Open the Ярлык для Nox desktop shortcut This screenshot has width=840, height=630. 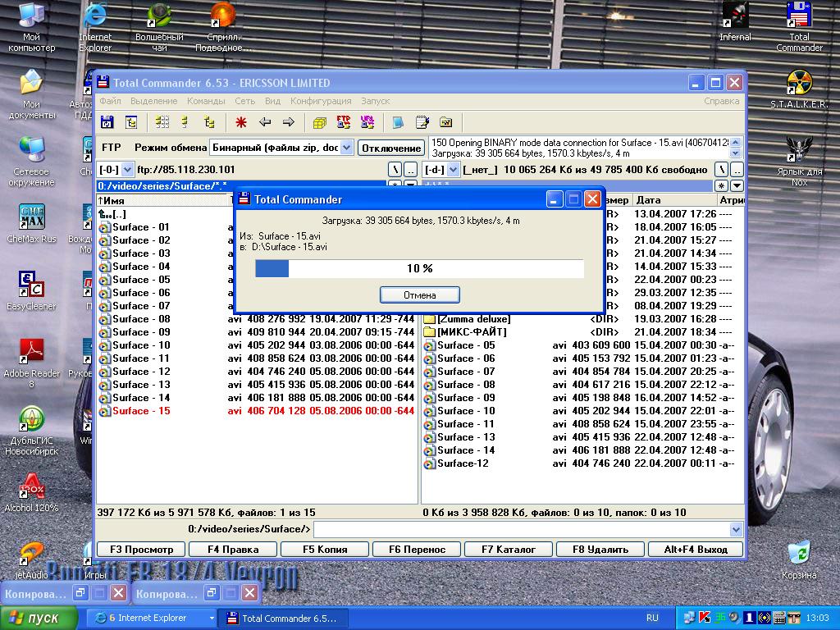click(x=799, y=162)
